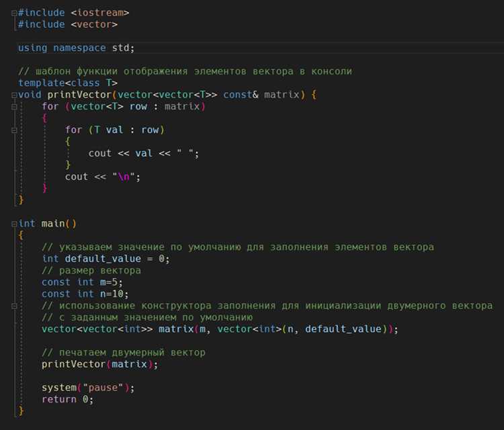
Task: Place cursor on 'using namespace std;' line
Action: pos(76,48)
